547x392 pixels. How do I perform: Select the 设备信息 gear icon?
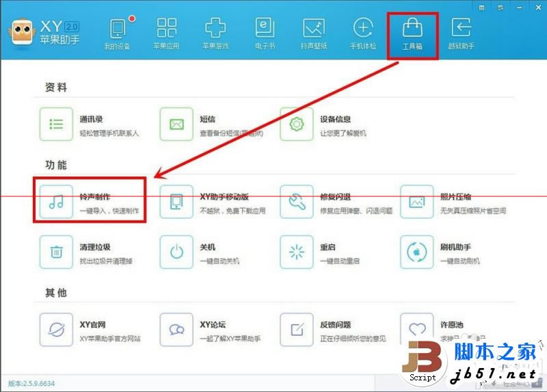click(297, 125)
